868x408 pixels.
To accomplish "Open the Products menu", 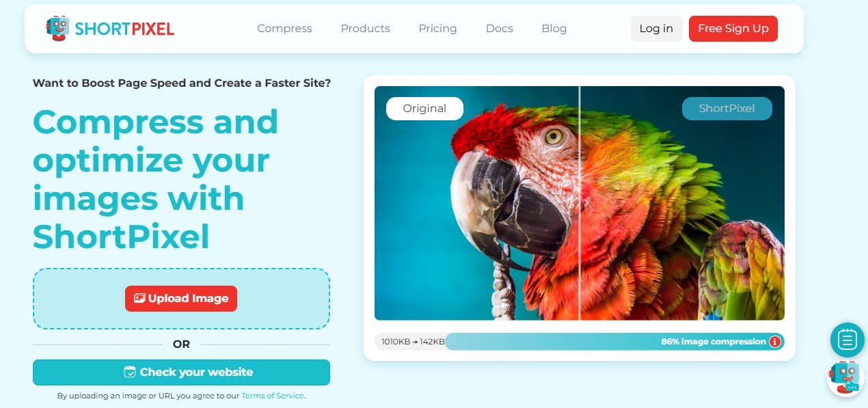I will pos(365,29).
